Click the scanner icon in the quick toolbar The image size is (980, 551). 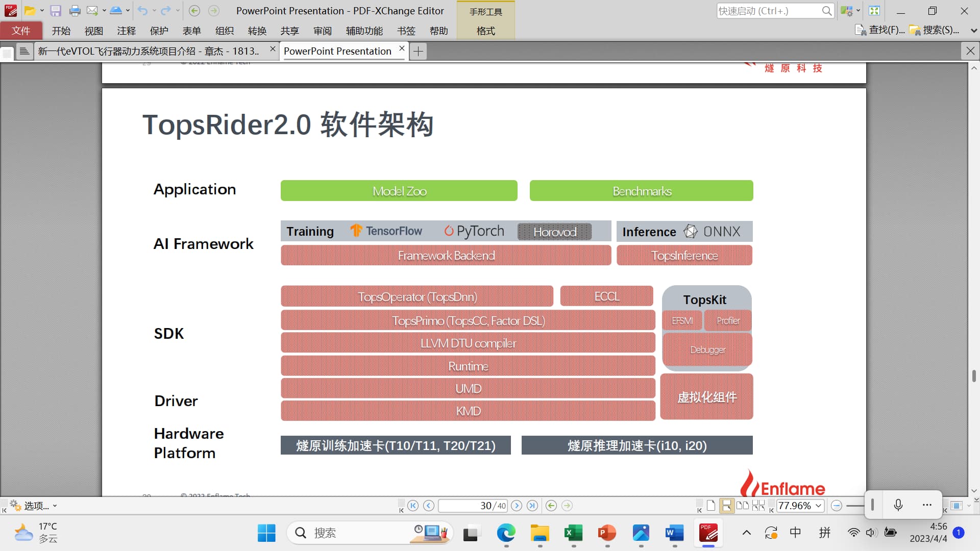point(116,11)
